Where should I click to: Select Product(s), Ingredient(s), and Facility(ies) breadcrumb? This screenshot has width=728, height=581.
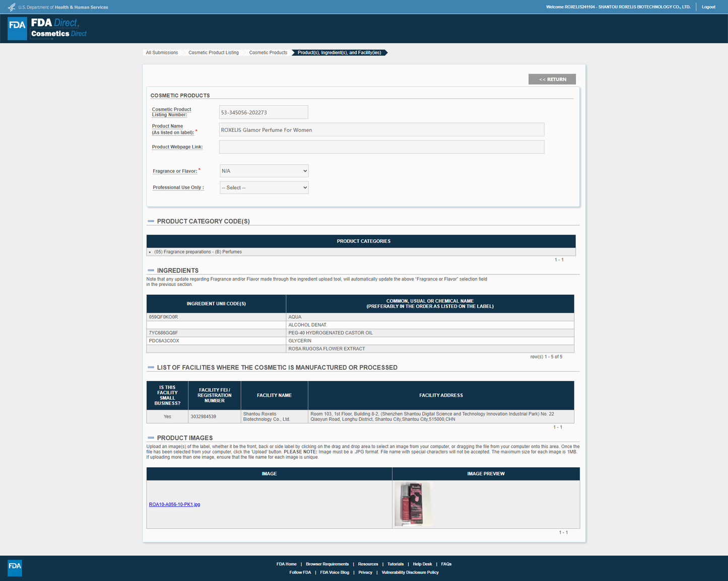tap(340, 52)
